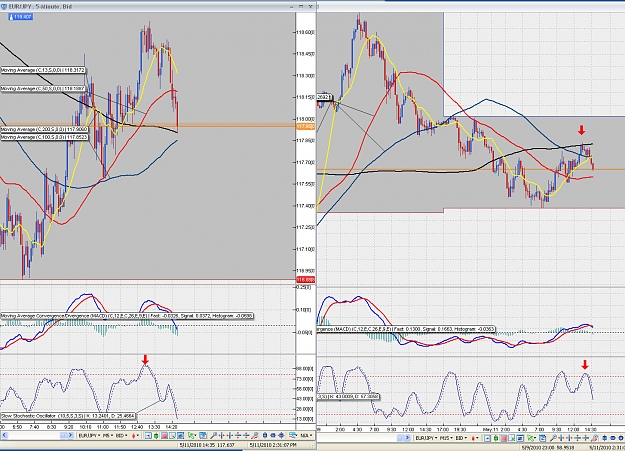Click the blue chart window icon in right toolbar
The image size is (625, 451).
click(520, 438)
